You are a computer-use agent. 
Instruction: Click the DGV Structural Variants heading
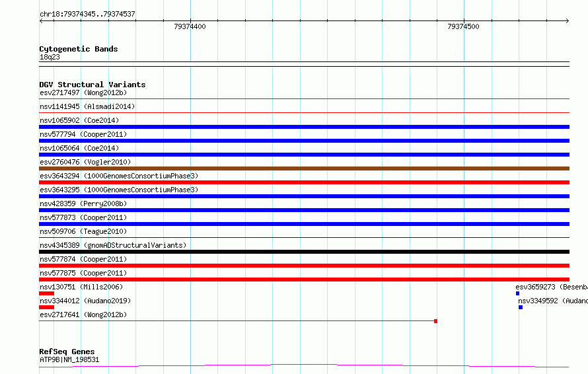click(92, 85)
